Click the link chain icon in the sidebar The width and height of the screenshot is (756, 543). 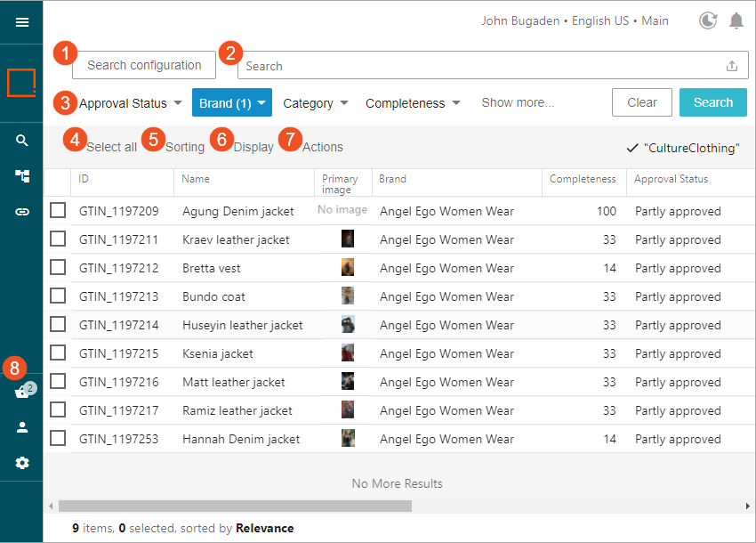click(22, 212)
